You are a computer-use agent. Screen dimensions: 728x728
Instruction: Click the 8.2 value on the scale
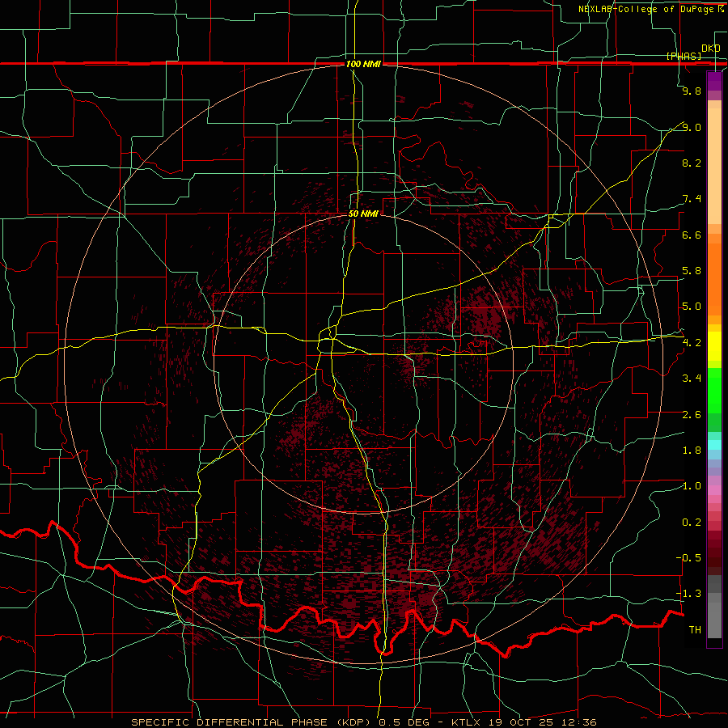click(x=692, y=163)
